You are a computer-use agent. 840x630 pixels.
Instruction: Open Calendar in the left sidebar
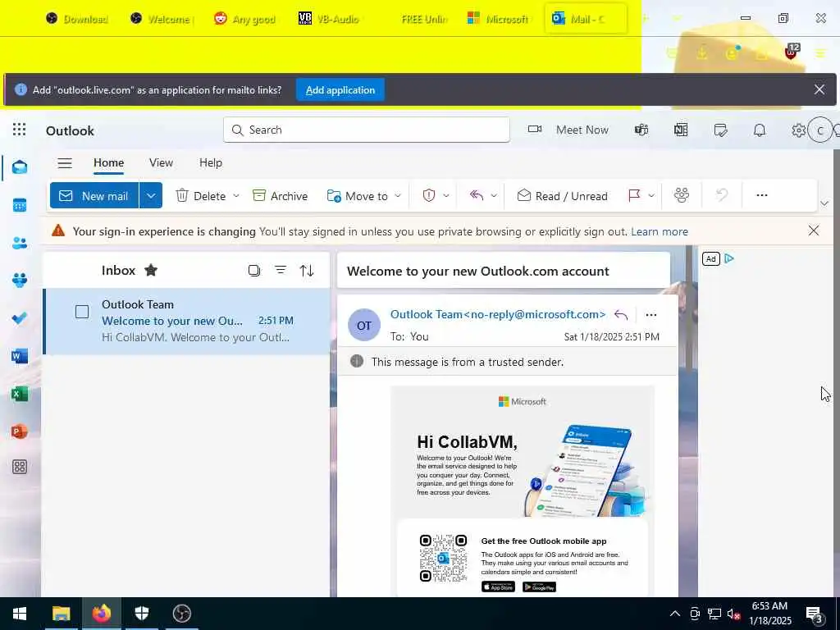(20, 205)
